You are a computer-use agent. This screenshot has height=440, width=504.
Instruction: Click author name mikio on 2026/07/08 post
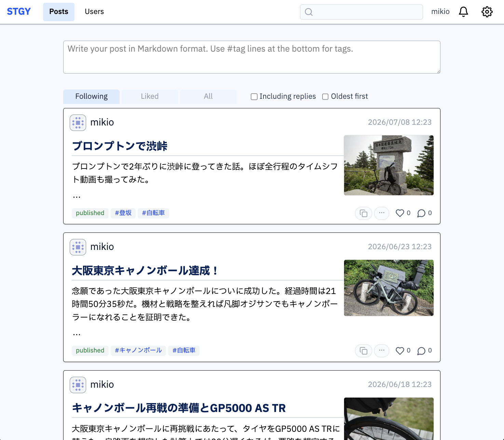coord(102,122)
